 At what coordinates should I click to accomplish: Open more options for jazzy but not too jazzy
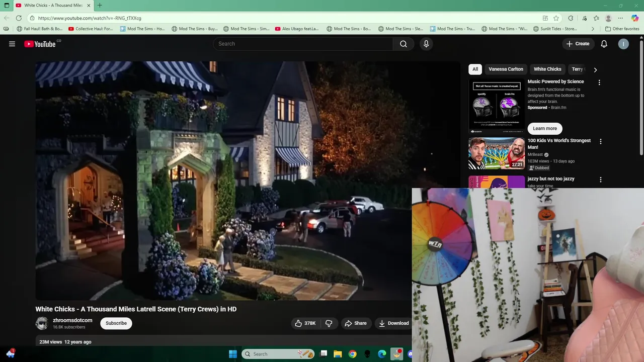pos(600,179)
